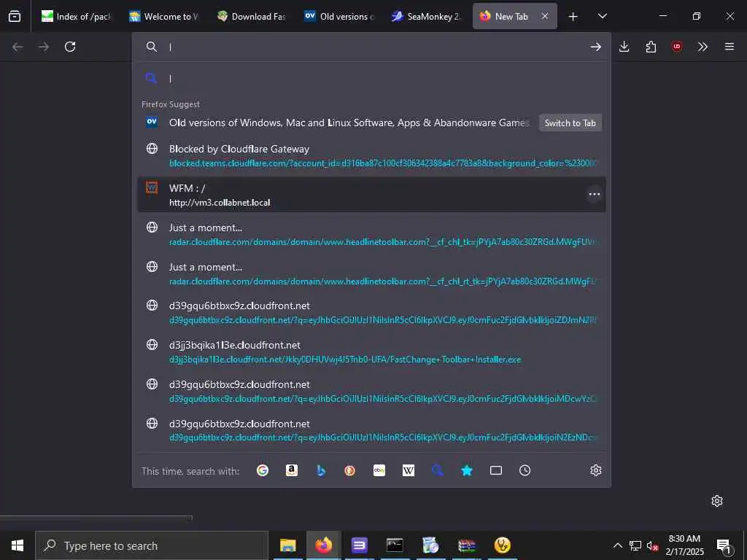Open the Extensions puzzle icon
The width and height of the screenshot is (747, 560).
651,47
